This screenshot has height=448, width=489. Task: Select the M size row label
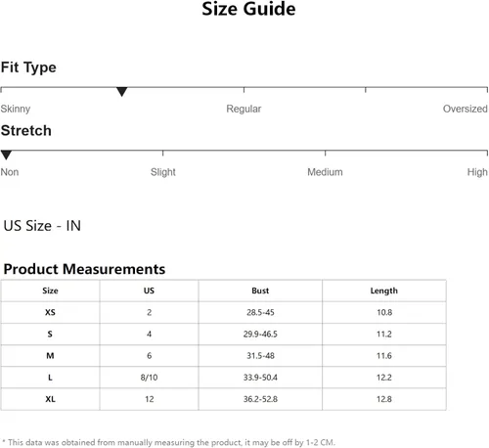(50, 356)
